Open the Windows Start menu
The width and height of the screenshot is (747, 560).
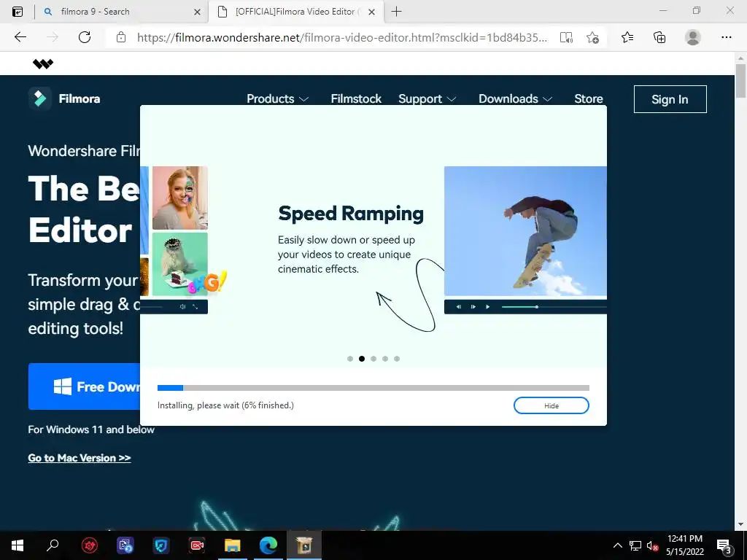click(18, 545)
